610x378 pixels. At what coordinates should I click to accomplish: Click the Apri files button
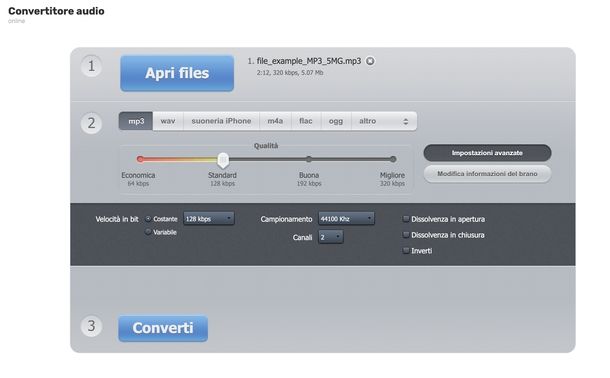pyautogui.click(x=177, y=73)
